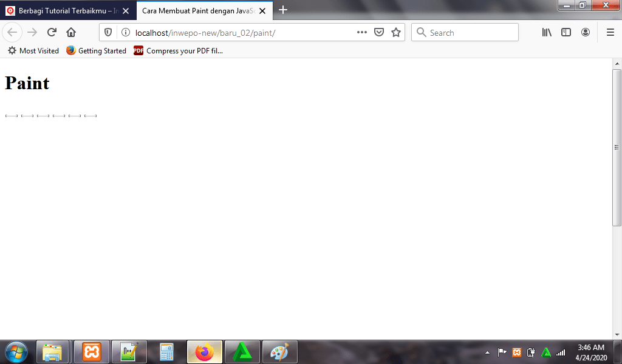Screen dimensions: 622x364
Task: Toggle the Firefox sidebar view
Action: click(566, 33)
